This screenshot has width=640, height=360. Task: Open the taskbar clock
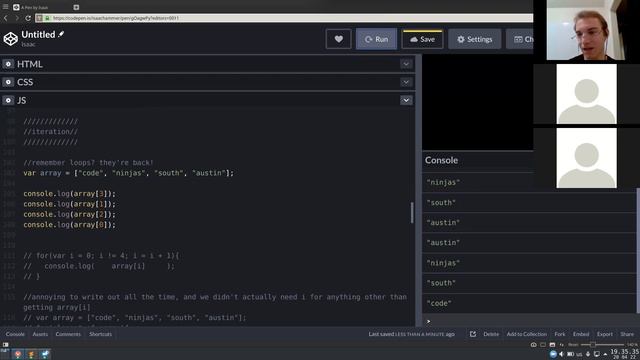(624, 354)
